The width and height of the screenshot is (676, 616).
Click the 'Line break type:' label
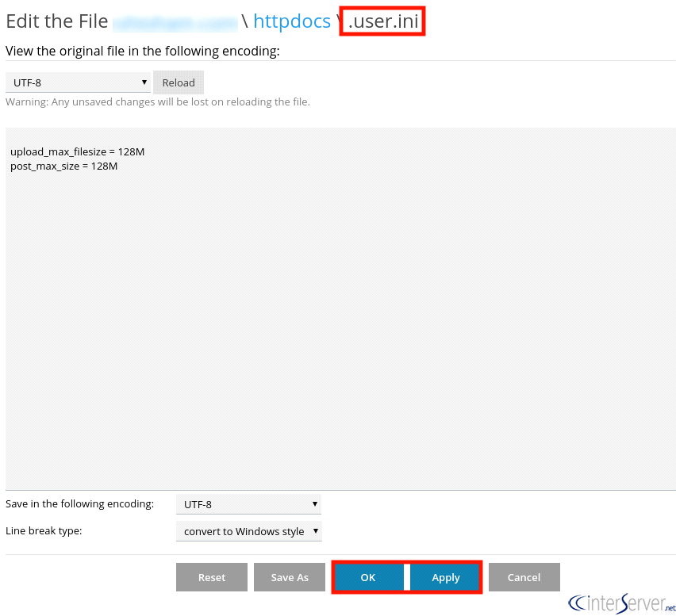point(44,530)
